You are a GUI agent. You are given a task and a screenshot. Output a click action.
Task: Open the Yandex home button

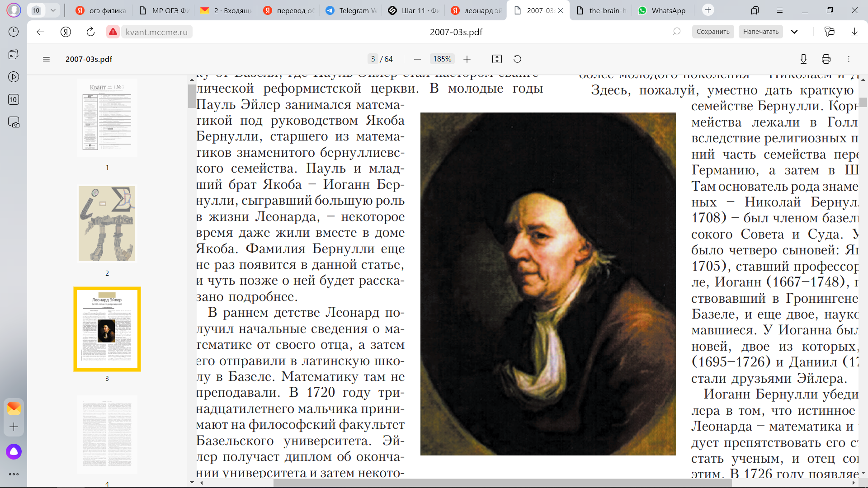pyautogui.click(x=66, y=32)
